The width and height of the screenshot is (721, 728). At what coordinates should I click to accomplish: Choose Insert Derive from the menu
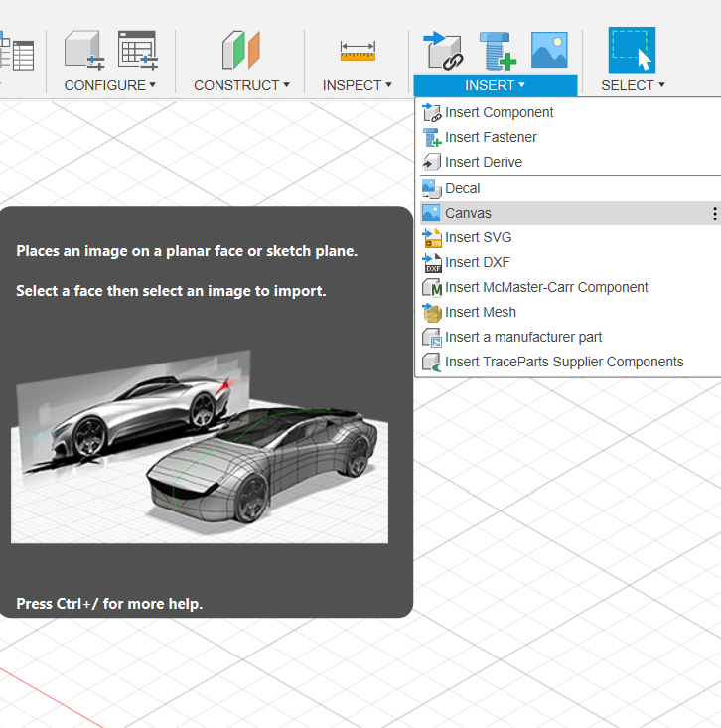[x=571, y=162]
